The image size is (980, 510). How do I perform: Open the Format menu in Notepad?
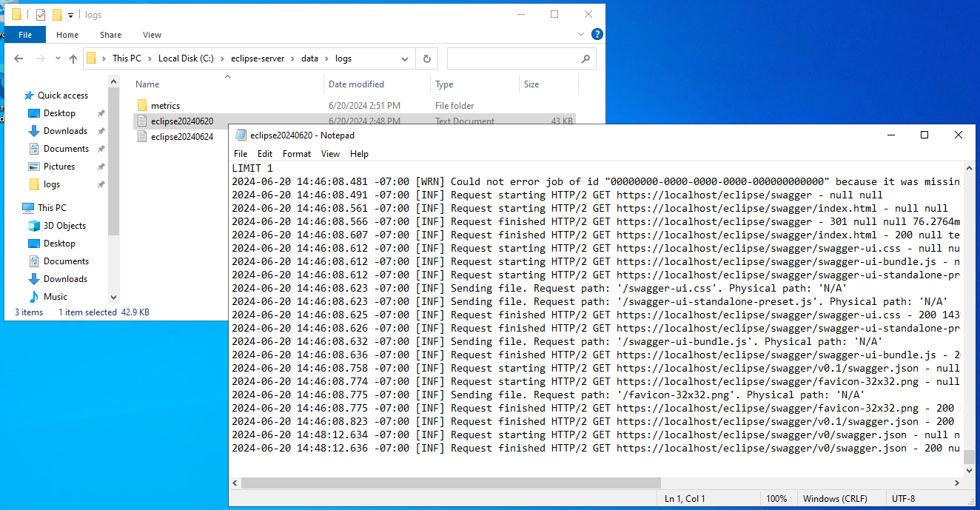[x=296, y=154]
